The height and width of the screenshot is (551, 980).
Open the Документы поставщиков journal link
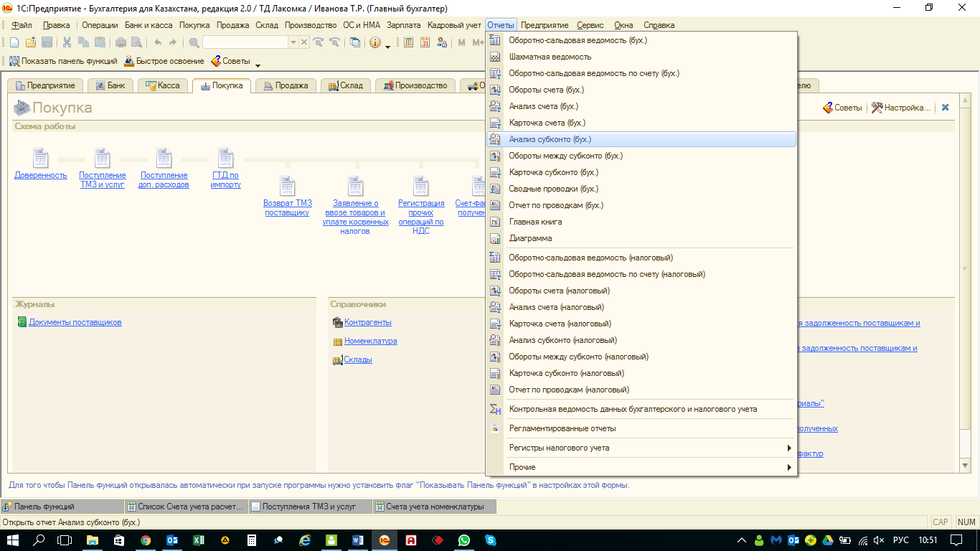tap(75, 322)
